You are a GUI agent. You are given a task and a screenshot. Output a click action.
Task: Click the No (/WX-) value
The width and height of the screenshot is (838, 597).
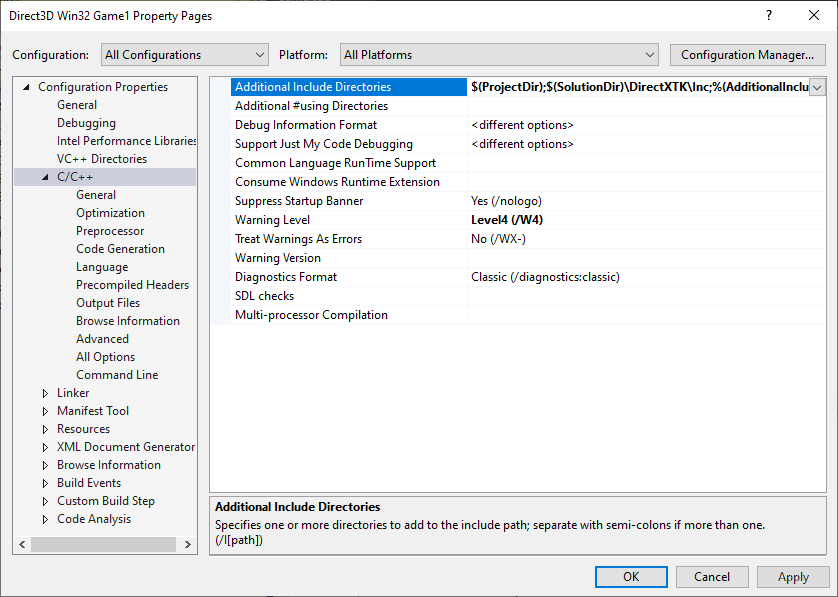pyautogui.click(x=498, y=239)
